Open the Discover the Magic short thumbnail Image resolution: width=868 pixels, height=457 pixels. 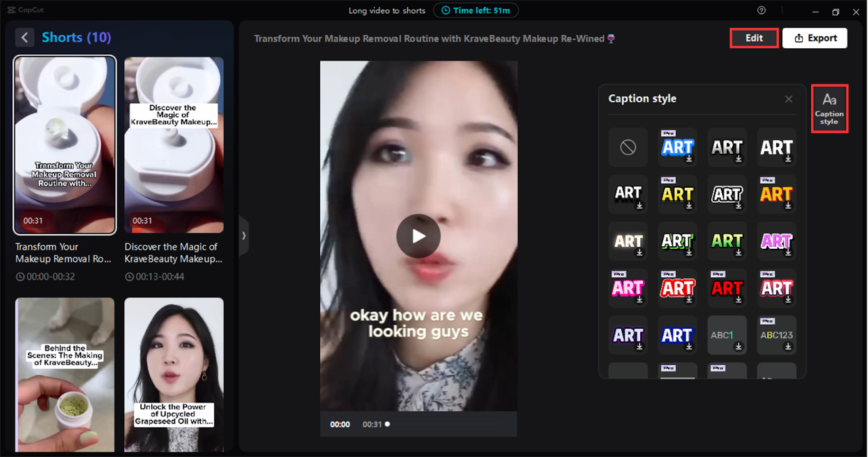coord(174,144)
